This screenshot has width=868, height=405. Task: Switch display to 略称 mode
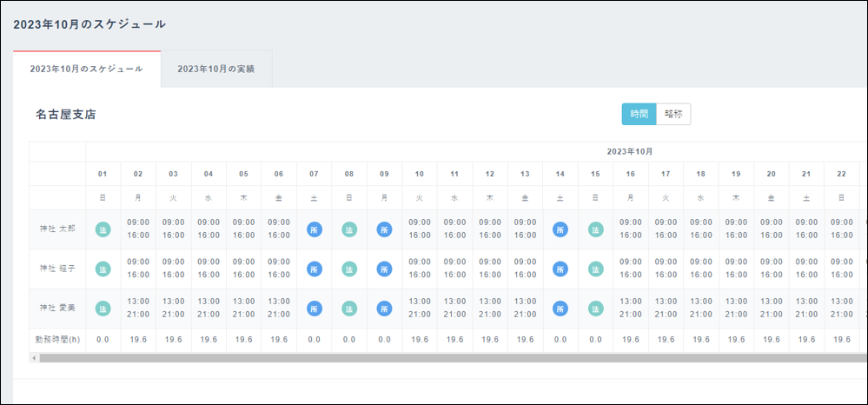[x=673, y=114]
